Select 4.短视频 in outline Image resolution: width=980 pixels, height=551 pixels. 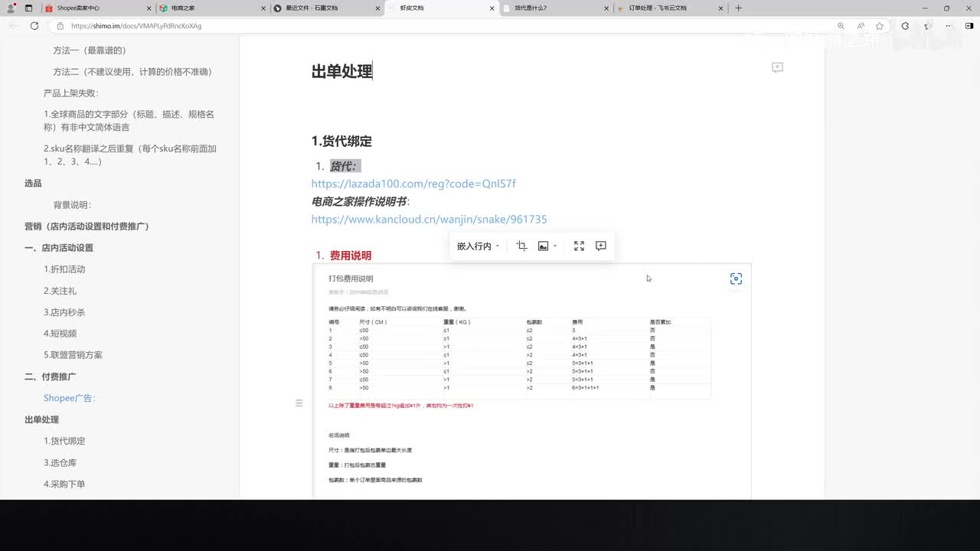60,334
